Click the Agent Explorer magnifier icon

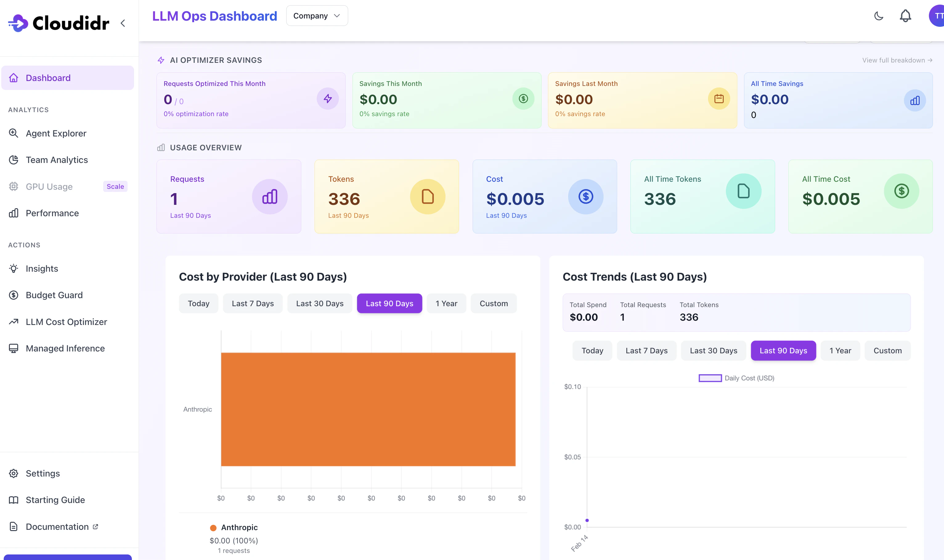pyautogui.click(x=14, y=133)
